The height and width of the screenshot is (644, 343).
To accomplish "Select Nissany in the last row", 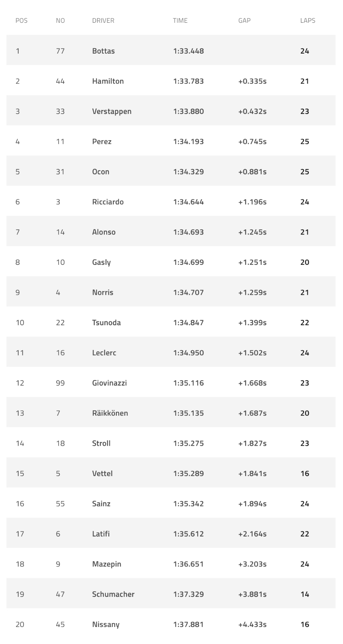I will pos(106,625).
